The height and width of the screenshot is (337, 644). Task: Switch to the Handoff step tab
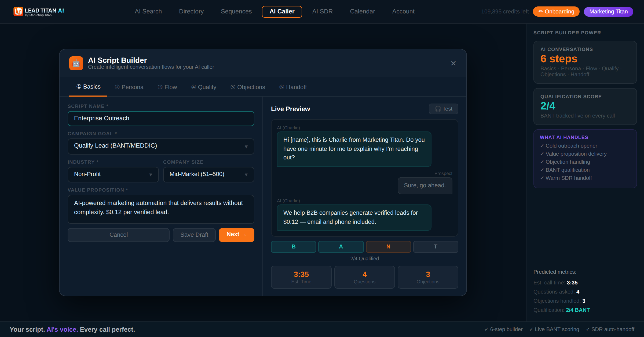[x=293, y=87]
